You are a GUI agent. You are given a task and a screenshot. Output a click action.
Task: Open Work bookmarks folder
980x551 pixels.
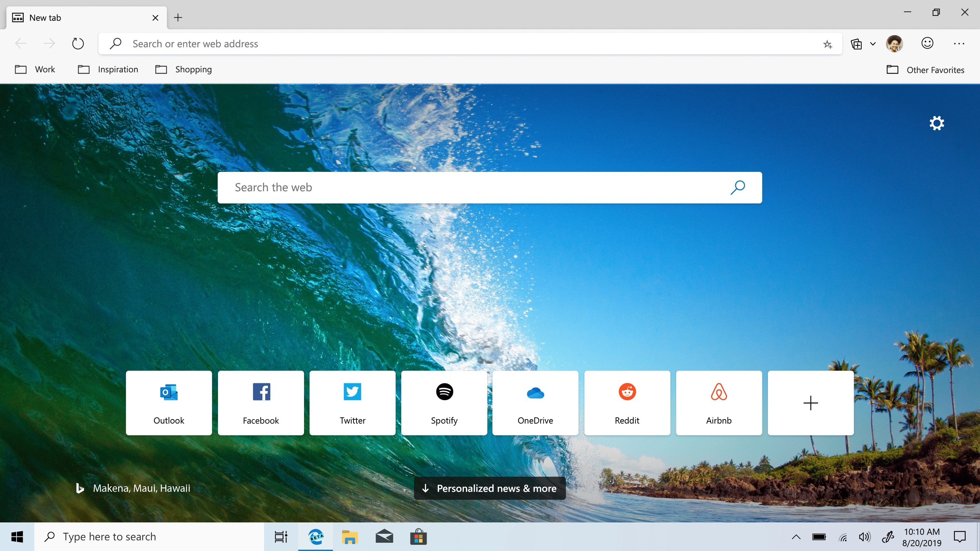[x=37, y=69]
